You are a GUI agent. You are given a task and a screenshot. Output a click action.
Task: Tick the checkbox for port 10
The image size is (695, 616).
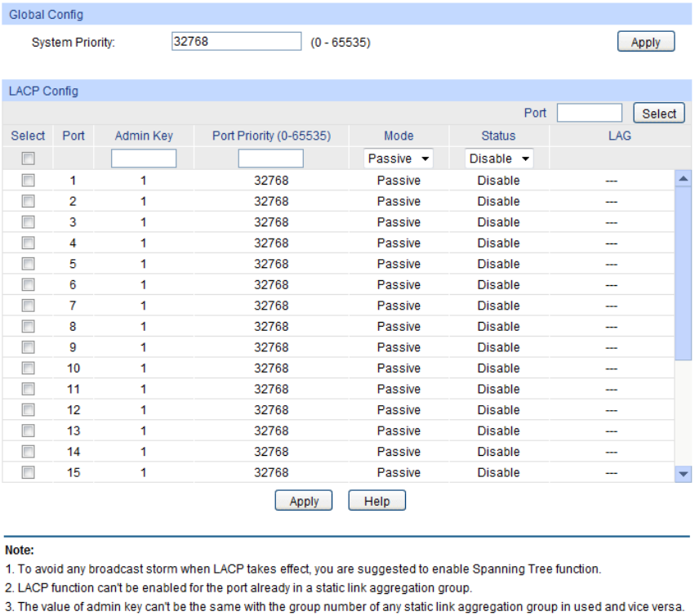pos(28,368)
